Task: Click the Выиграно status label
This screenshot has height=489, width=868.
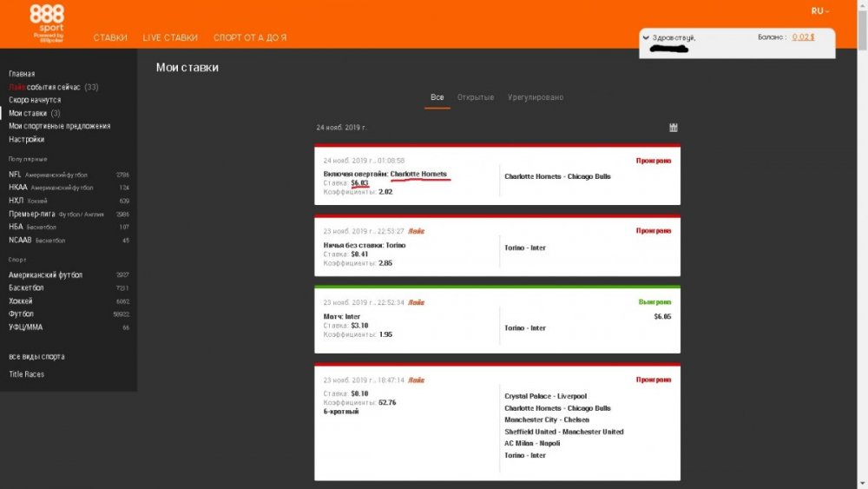Action: (x=654, y=301)
